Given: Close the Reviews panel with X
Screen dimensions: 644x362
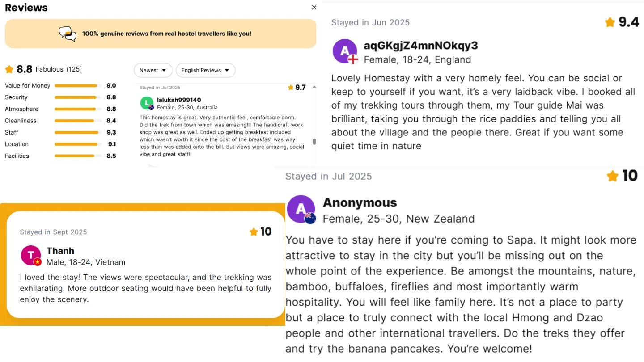Looking at the screenshot, I should click(x=314, y=8).
